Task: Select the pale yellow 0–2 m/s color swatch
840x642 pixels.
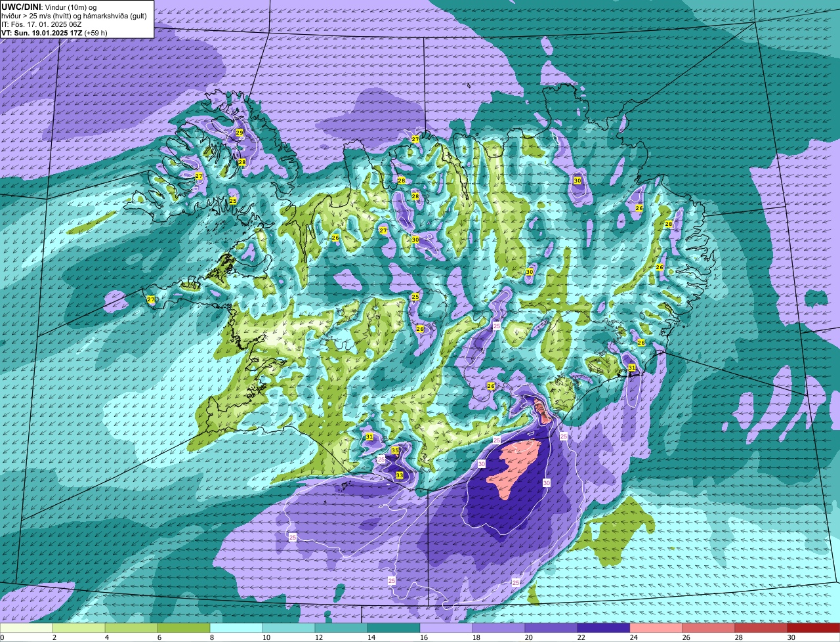Action: pos(26,628)
